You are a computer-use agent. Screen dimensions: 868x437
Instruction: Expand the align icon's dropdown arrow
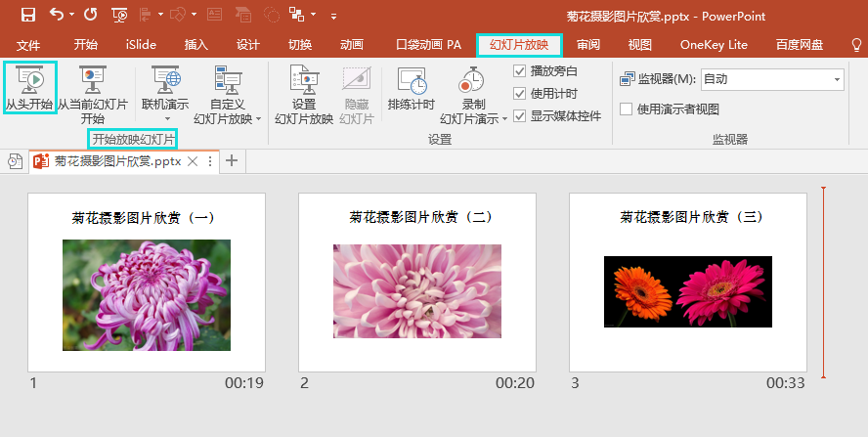point(160,15)
